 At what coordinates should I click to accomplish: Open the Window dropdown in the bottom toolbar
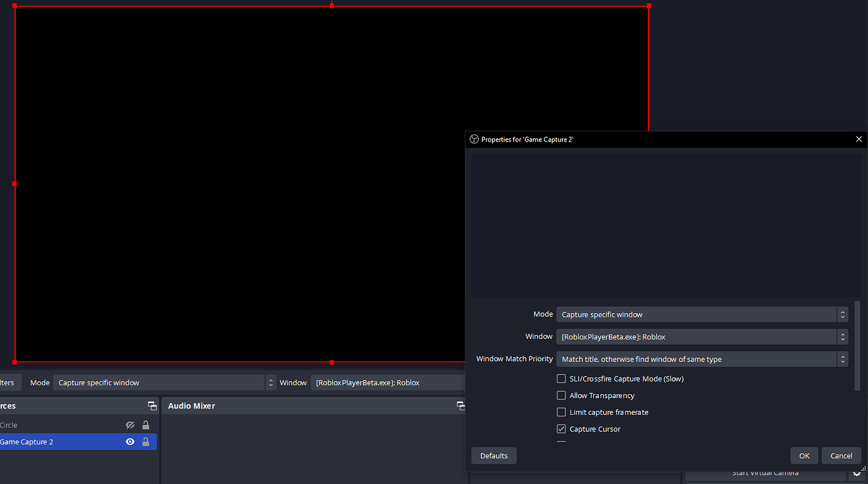tap(388, 382)
